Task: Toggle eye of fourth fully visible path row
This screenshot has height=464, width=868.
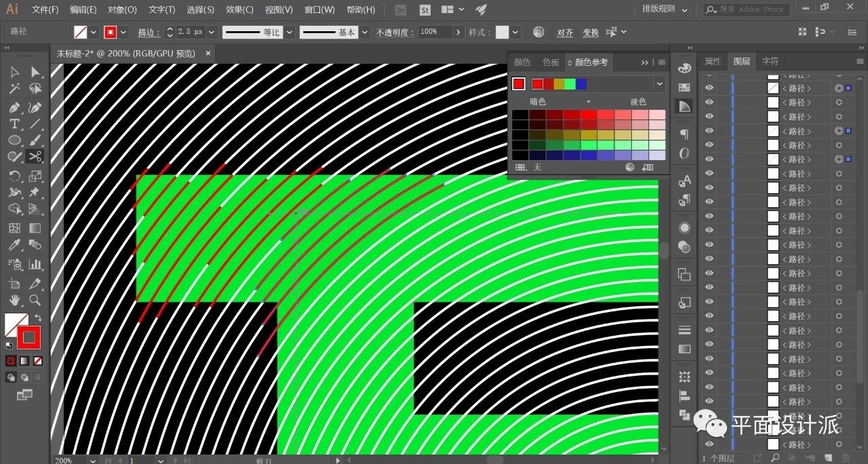Action: coord(709,131)
